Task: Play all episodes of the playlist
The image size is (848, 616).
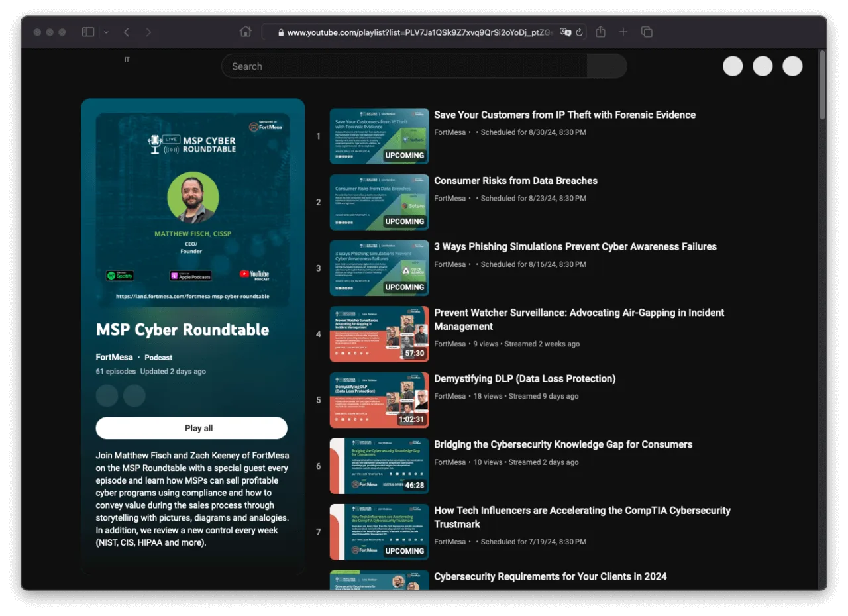Action: [191, 428]
